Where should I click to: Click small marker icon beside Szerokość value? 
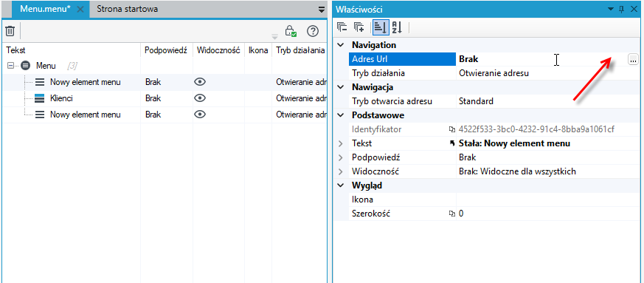[x=451, y=214]
